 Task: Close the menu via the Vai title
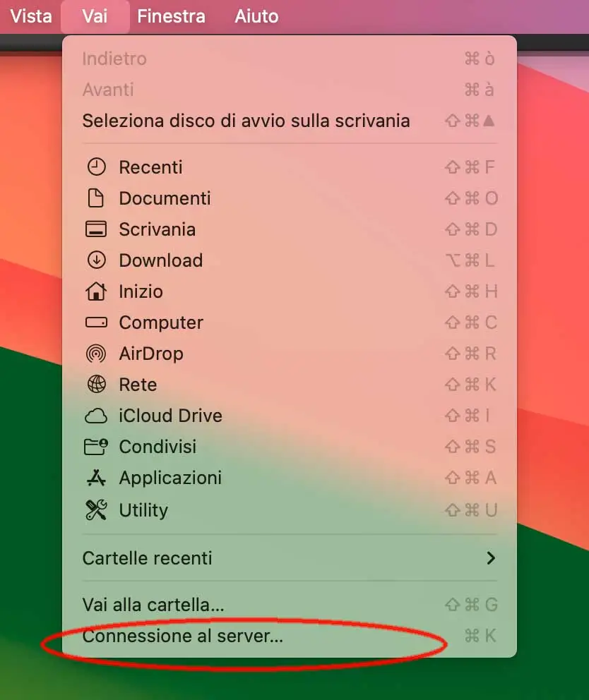click(95, 16)
